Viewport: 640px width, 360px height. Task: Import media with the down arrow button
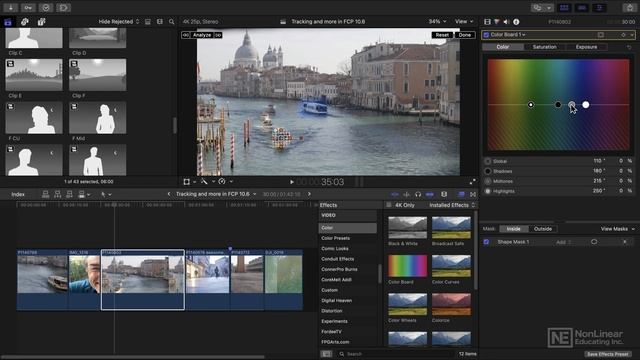click(11, 7)
